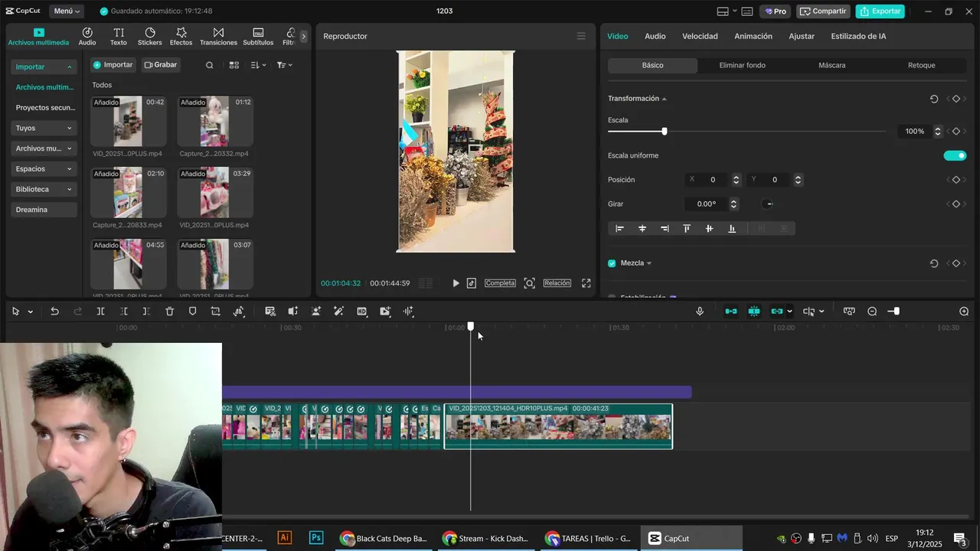
Task: Toggle main track magnet snapping
Action: pyautogui.click(x=731, y=311)
